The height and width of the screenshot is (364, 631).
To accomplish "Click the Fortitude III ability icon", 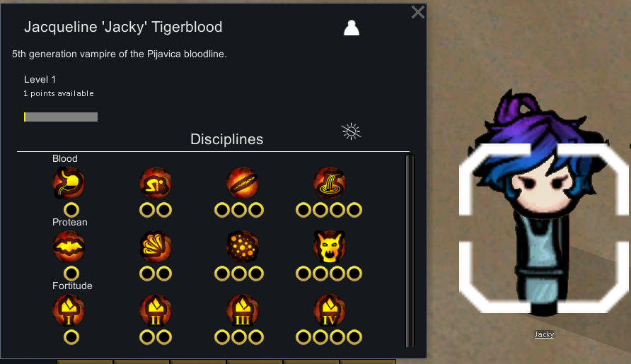I will 242,310.
